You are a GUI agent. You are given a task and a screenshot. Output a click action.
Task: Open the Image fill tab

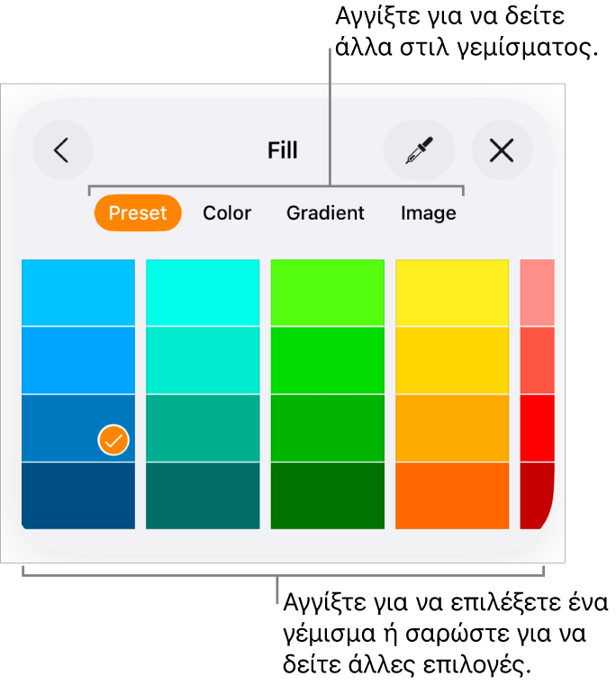[429, 213]
